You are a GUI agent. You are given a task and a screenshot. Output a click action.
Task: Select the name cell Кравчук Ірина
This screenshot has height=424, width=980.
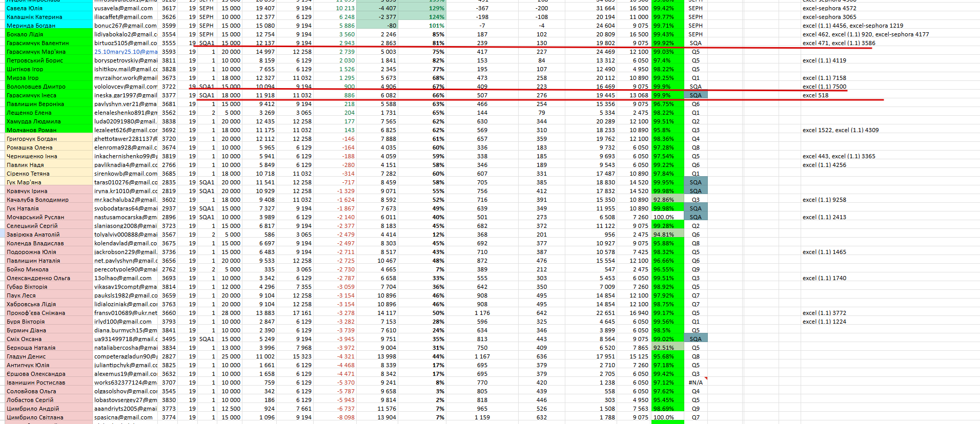coord(49,191)
